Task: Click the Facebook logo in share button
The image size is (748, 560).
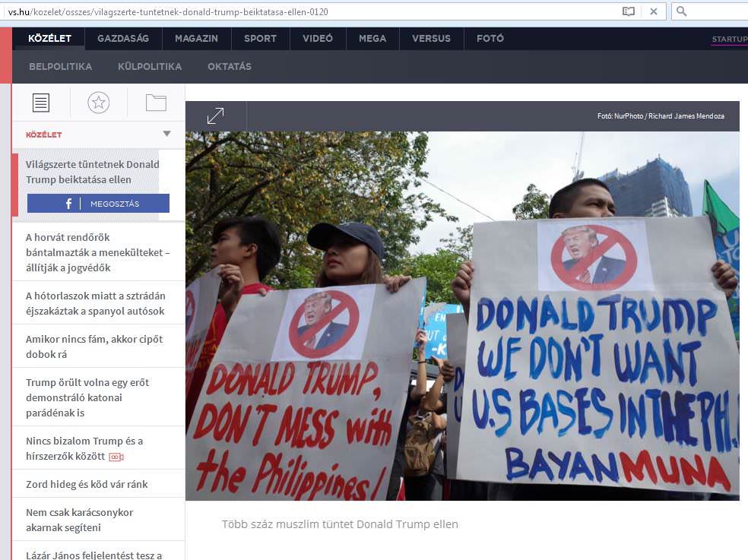Action: coord(68,204)
